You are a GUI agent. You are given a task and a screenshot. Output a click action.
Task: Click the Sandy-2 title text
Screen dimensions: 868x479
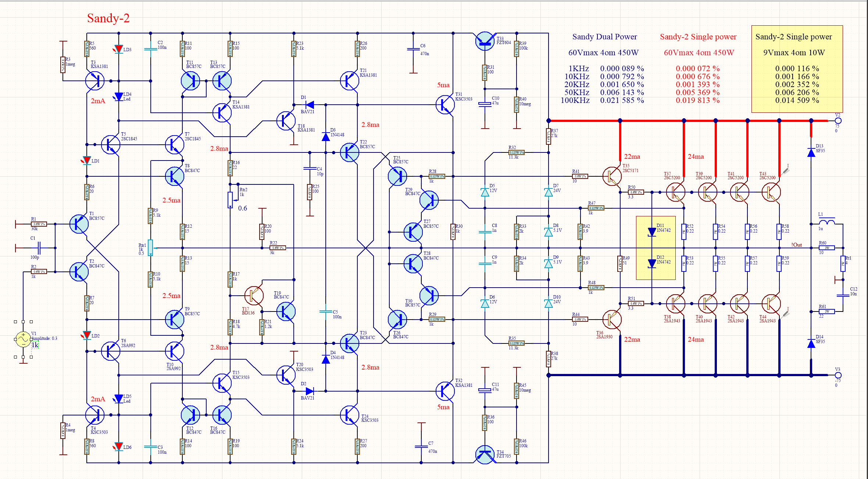pyautogui.click(x=108, y=18)
